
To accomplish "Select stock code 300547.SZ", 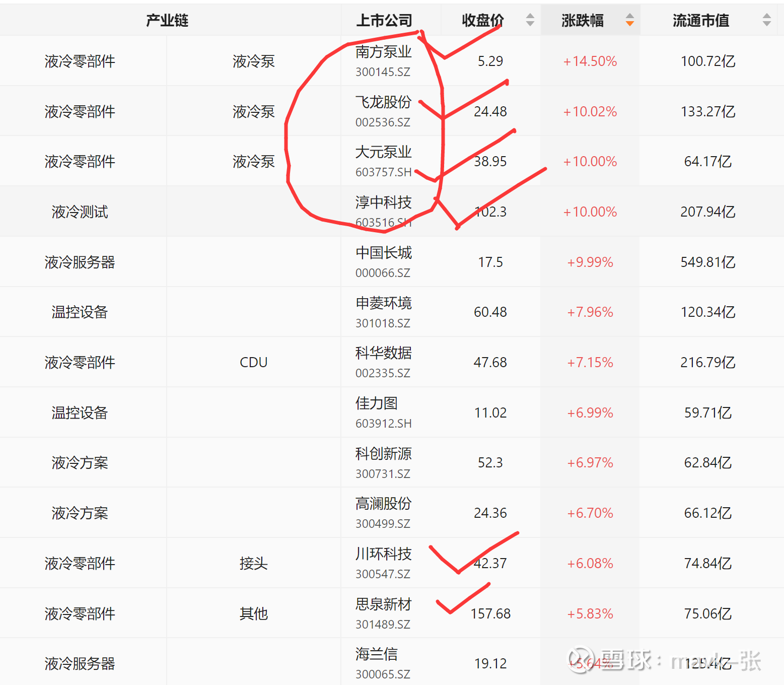I will 383,574.
